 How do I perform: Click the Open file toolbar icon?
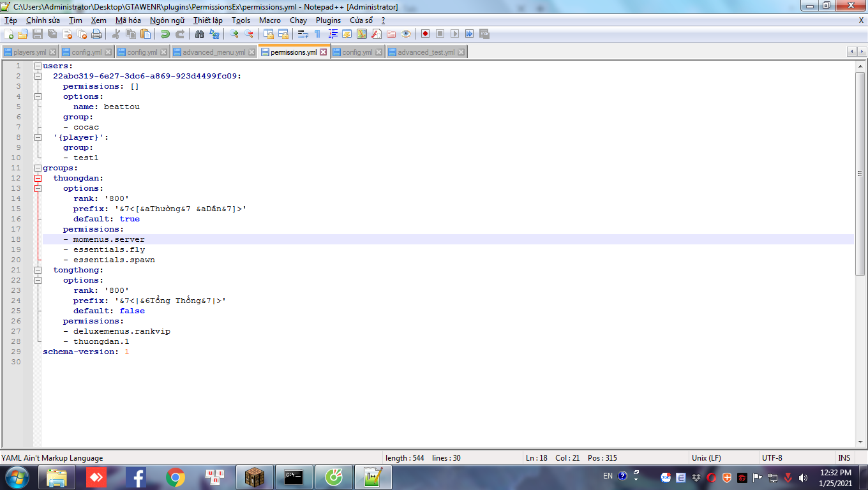[23, 34]
